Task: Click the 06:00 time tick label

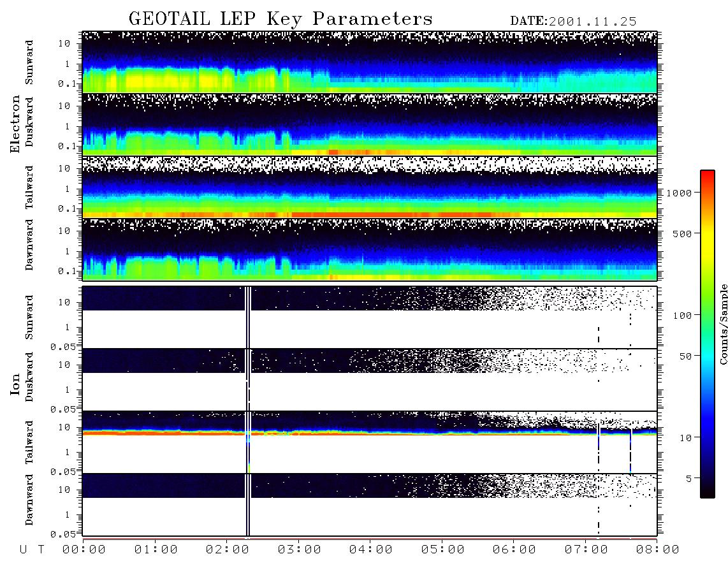Action: click(514, 550)
